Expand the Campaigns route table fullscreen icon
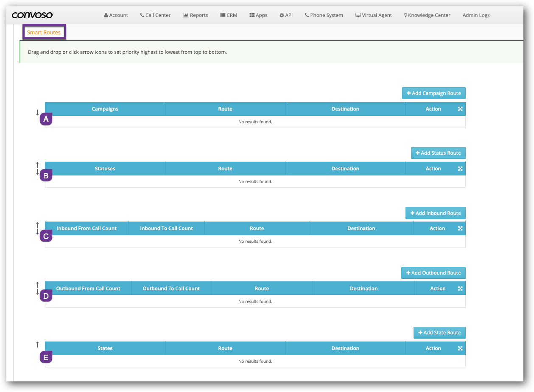Screen dimensions: 534x392 coord(460,109)
